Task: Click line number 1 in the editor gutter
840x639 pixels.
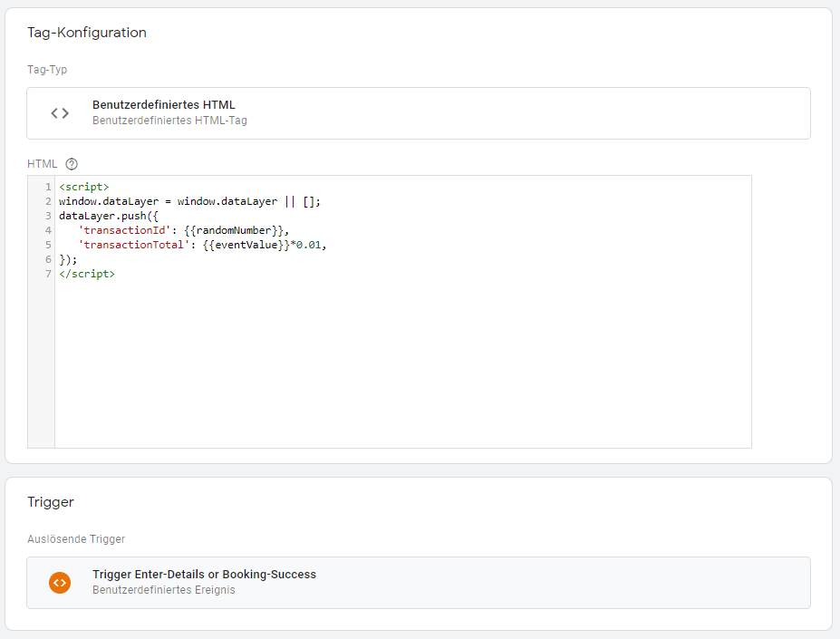Action: click(x=48, y=187)
